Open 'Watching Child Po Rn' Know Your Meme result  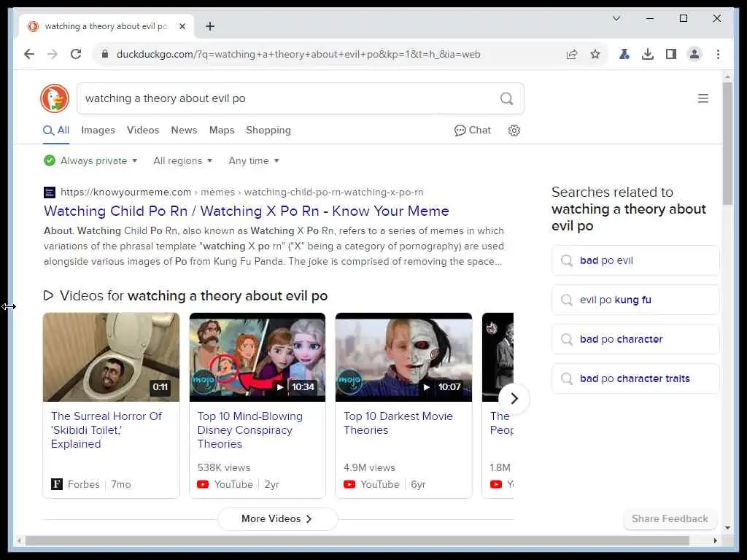pyautogui.click(x=247, y=211)
